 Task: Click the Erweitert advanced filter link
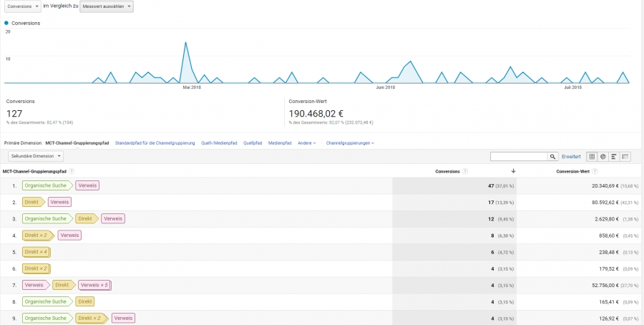[571, 156]
